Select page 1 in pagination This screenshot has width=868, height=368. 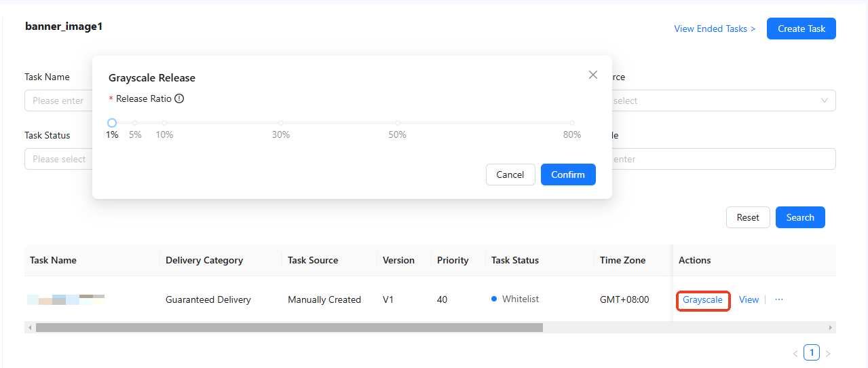[x=812, y=352]
